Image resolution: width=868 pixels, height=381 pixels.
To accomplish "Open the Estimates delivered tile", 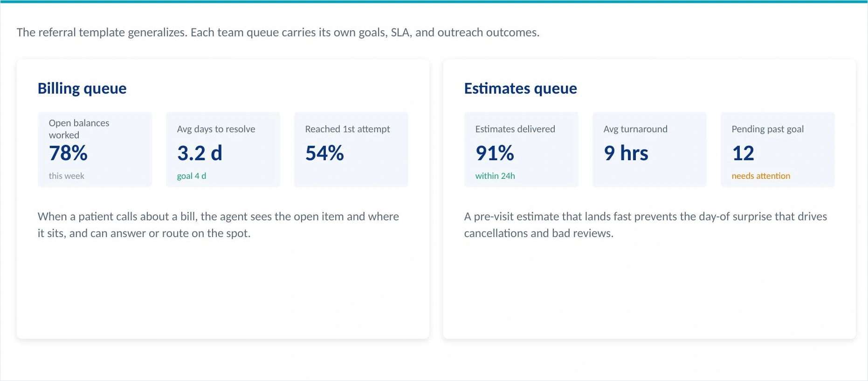I will coord(521,150).
